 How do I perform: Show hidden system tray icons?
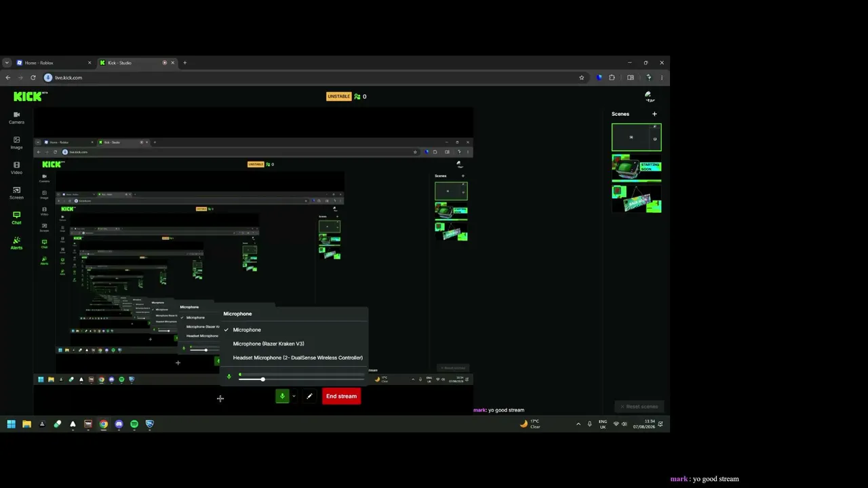[578, 424]
